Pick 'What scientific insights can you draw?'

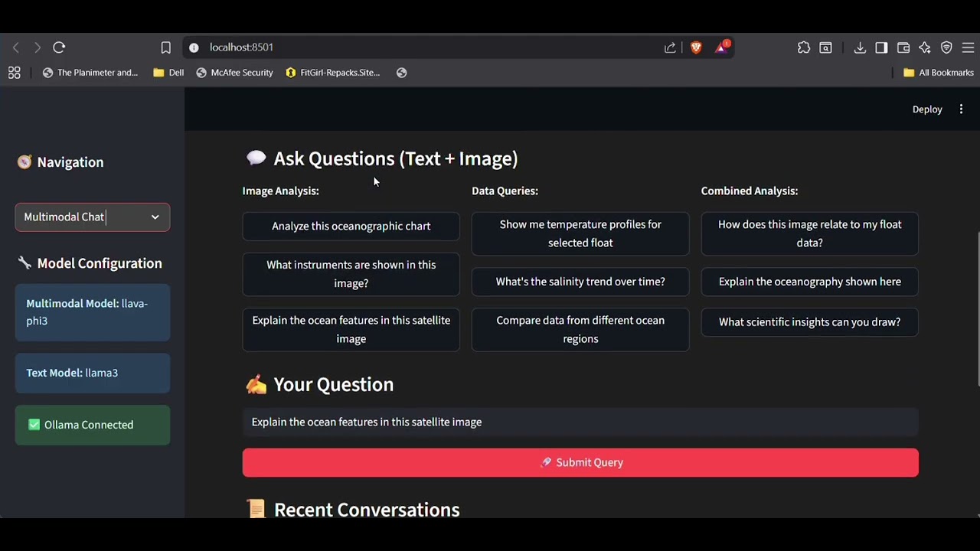809,322
